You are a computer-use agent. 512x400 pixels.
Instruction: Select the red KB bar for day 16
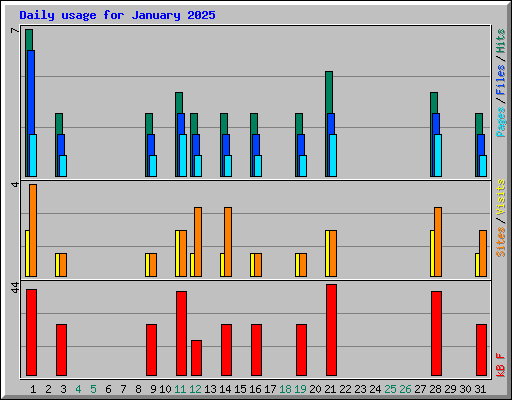256,350
